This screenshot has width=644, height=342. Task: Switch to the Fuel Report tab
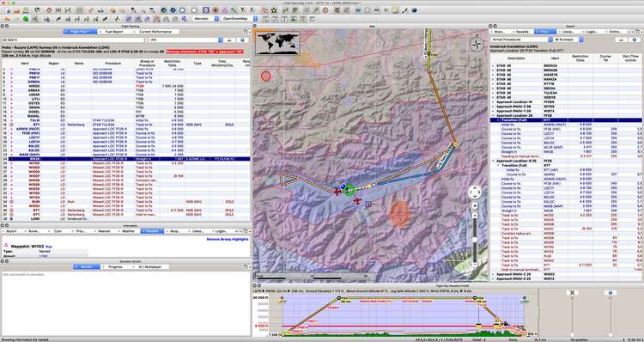click(x=114, y=32)
